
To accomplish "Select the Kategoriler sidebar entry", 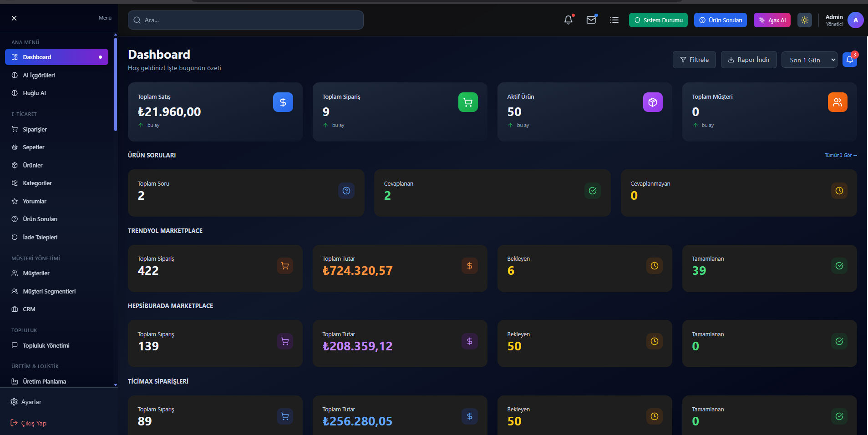I will (37, 183).
